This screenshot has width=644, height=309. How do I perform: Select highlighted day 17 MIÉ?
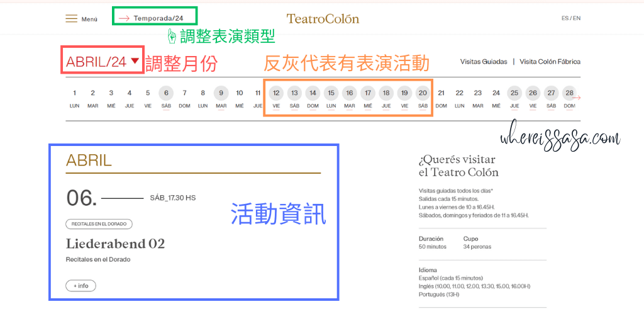[x=368, y=99]
